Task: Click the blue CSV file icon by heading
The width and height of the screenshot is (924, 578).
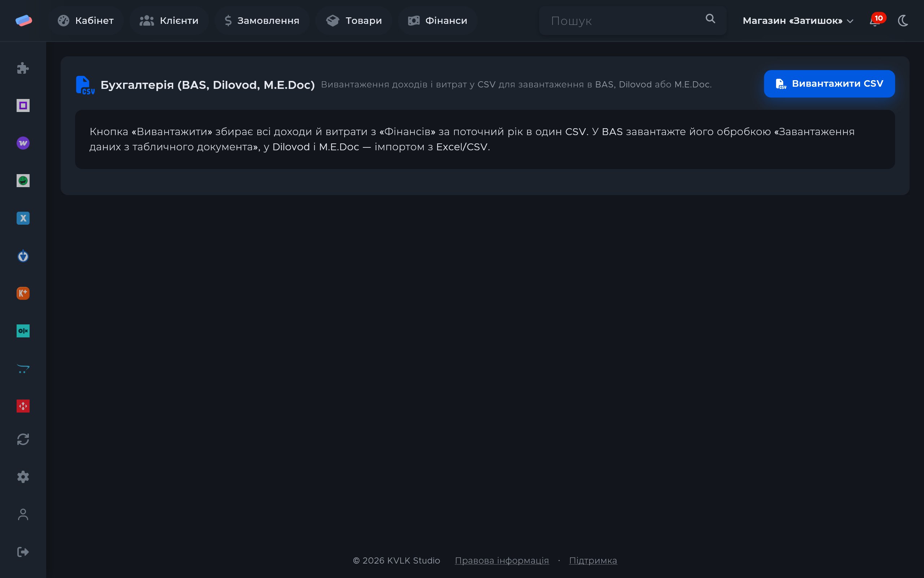Action: click(85, 85)
